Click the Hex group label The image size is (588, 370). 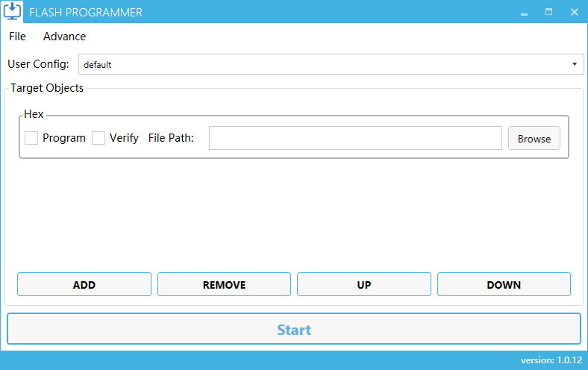coord(34,114)
